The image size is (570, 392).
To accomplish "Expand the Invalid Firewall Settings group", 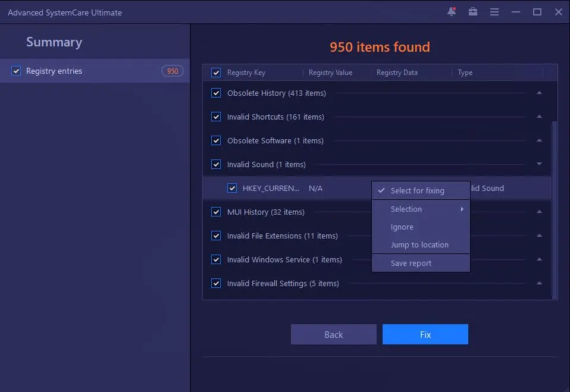I will (539, 284).
